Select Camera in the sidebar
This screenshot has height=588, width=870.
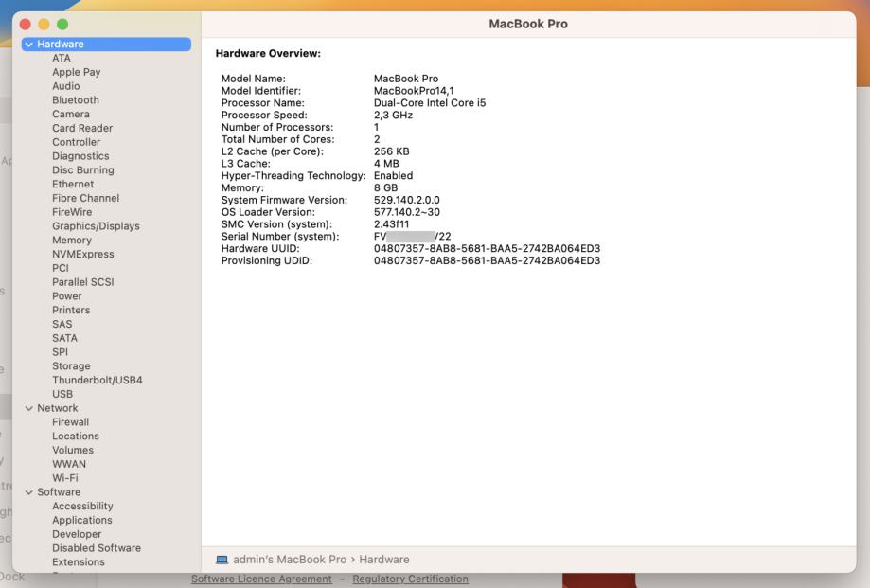pyautogui.click(x=70, y=114)
